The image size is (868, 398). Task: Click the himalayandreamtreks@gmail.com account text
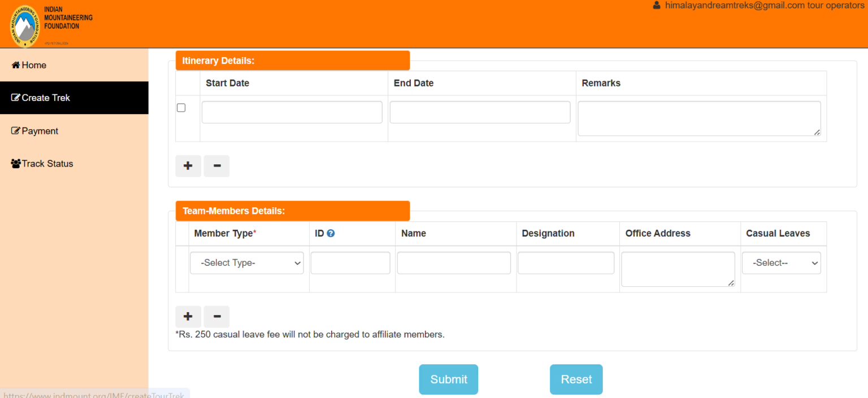click(735, 6)
